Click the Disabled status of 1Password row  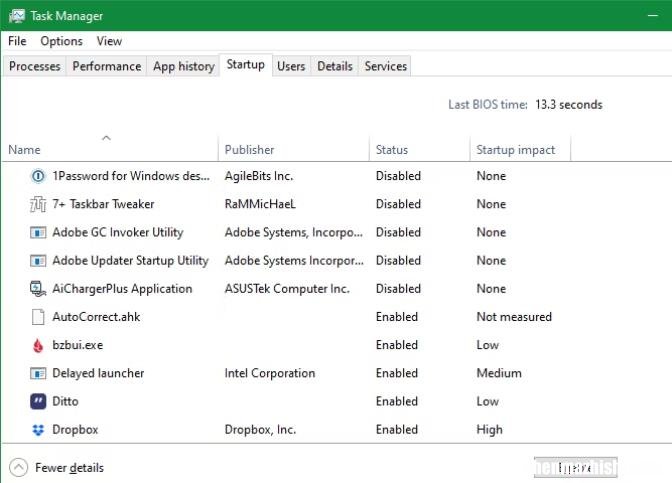click(x=398, y=176)
